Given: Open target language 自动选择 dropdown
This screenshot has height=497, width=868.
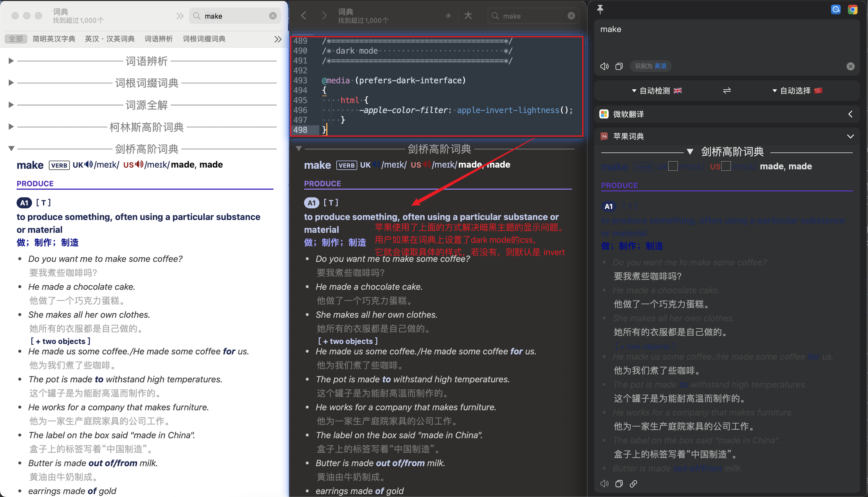Looking at the screenshot, I should click(798, 91).
